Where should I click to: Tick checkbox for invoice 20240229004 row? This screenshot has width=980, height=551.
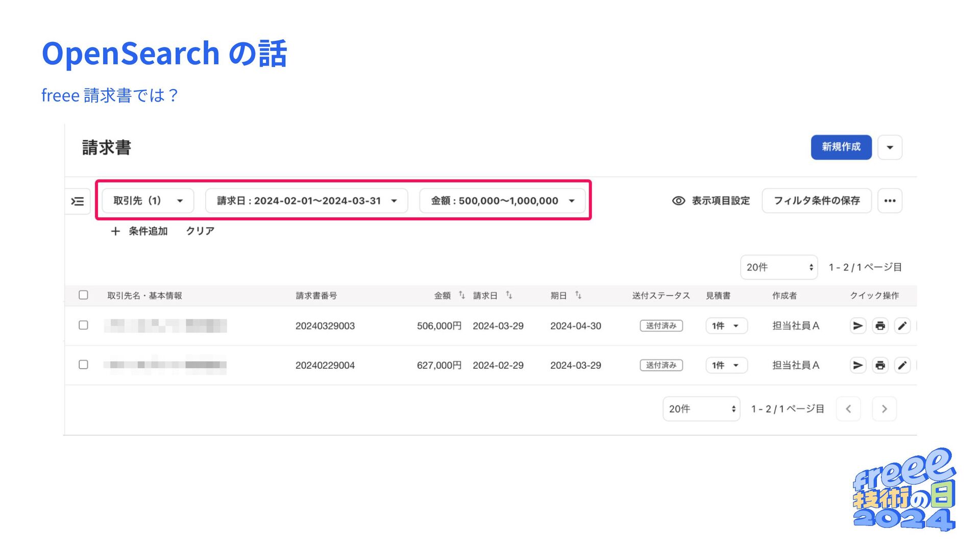pyautogui.click(x=83, y=364)
